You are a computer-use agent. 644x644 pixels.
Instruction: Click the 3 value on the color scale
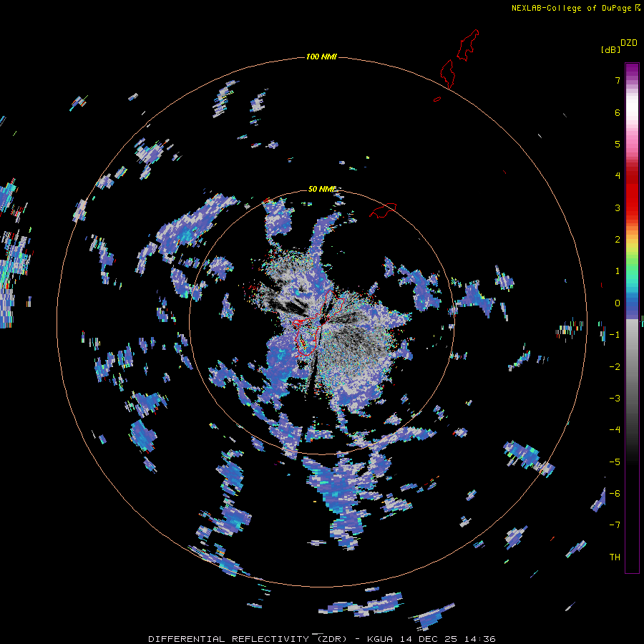[x=618, y=208]
